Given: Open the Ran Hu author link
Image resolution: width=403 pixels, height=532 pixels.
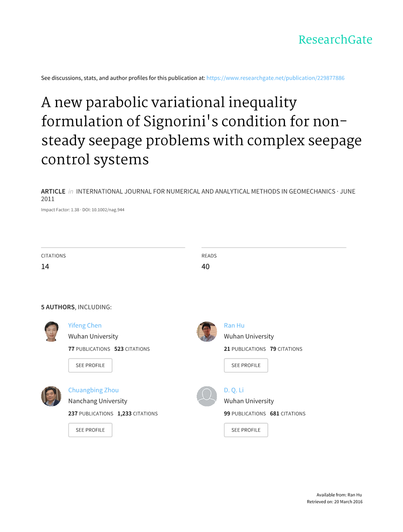Looking at the screenshot, I should pyautogui.click(x=234, y=325).
